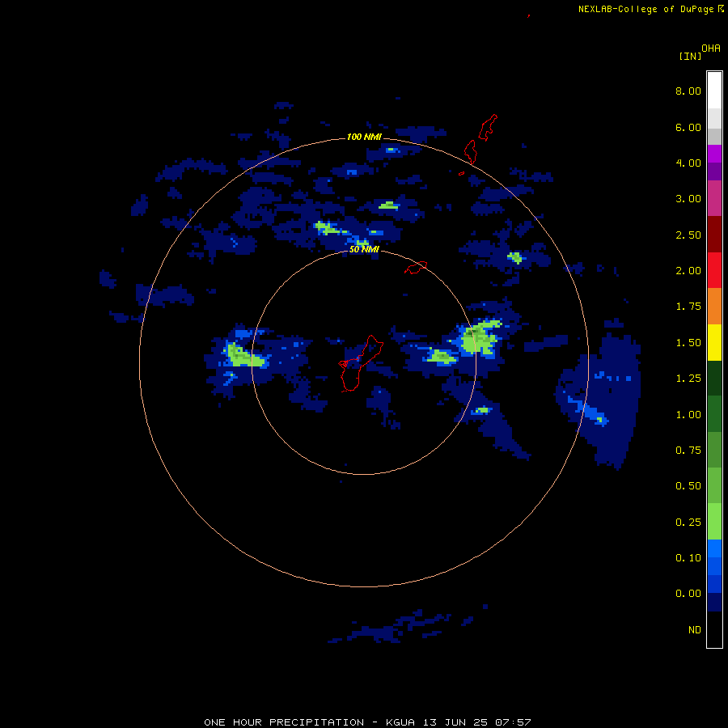The image size is (728, 728).
Task: Select the 4.00 legend value
Action: click(x=688, y=163)
